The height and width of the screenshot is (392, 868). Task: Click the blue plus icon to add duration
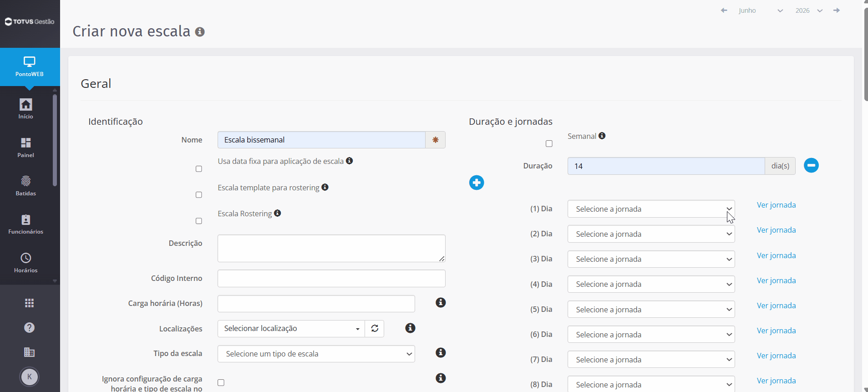coord(477,183)
